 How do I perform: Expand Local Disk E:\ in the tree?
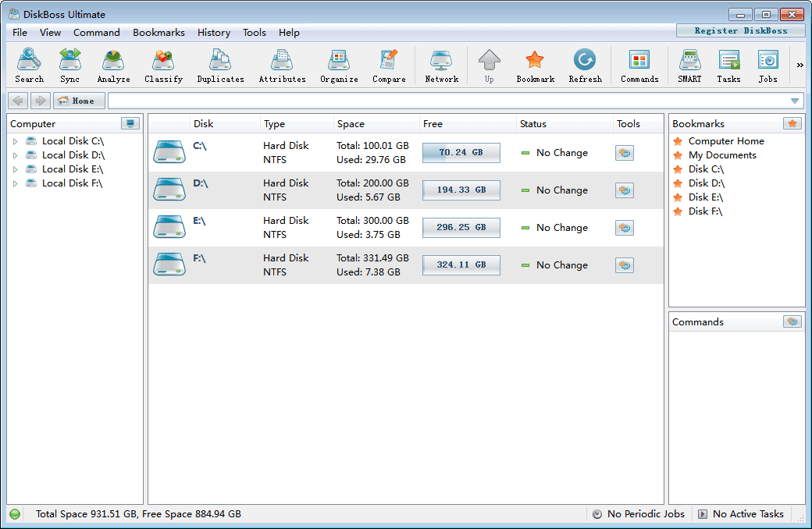(x=15, y=169)
